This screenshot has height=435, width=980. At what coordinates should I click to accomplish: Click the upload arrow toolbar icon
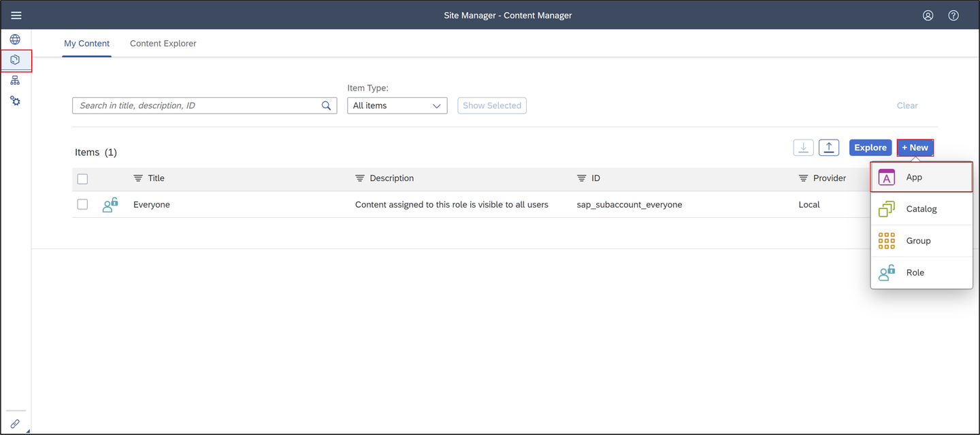click(x=829, y=148)
